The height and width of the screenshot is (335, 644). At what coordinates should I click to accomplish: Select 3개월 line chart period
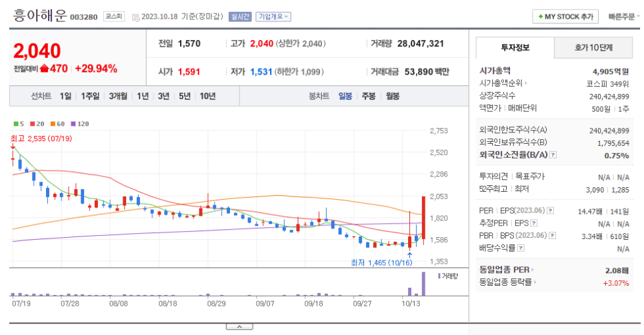click(x=118, y=96)
